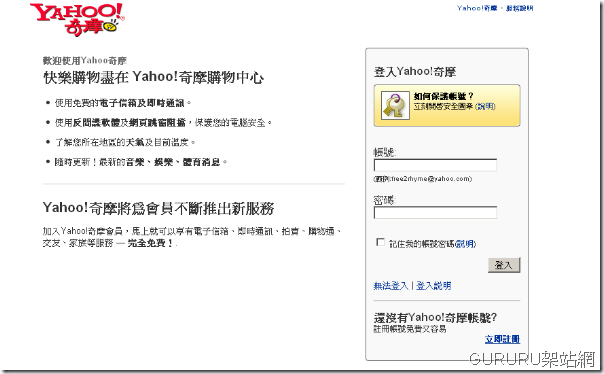Click 立即註冊 sign-up link
This screenshot has height=374, width=604.
point(502,339)
